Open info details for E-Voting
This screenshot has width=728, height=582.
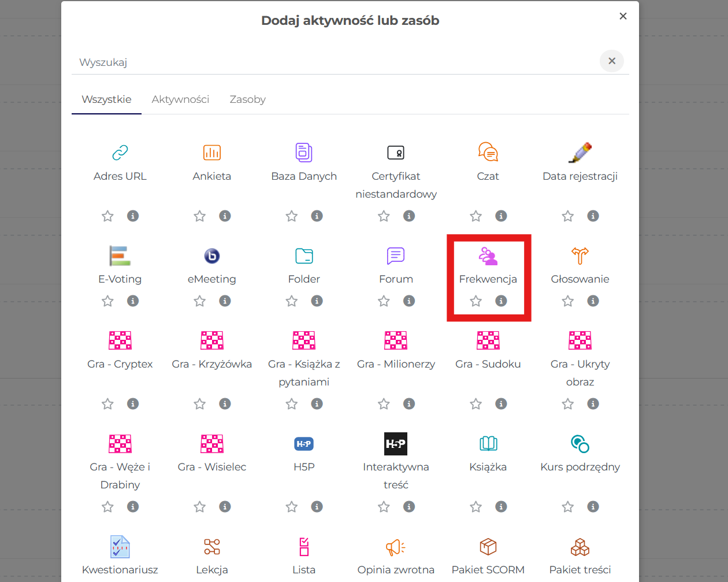click(133, 301)
